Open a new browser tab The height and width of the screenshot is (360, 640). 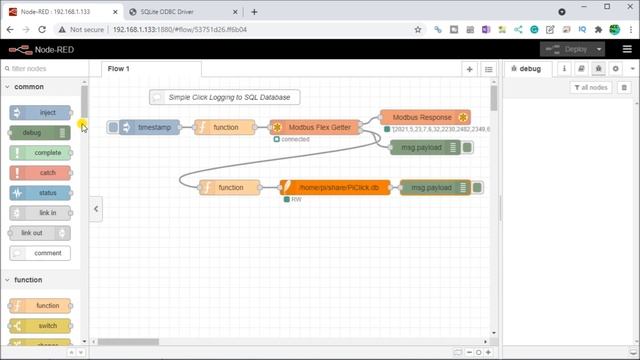coord(254,12)
